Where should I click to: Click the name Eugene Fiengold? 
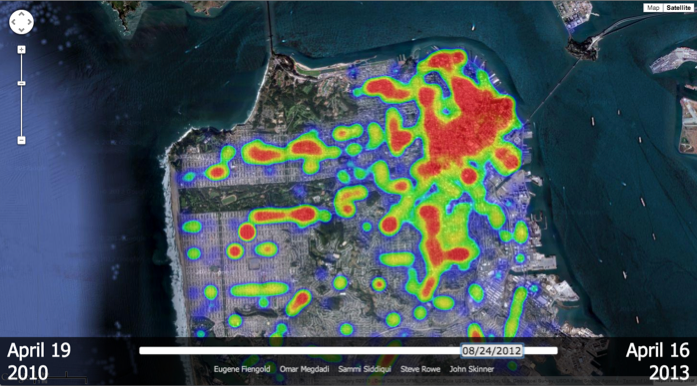(x=242, y=369)
